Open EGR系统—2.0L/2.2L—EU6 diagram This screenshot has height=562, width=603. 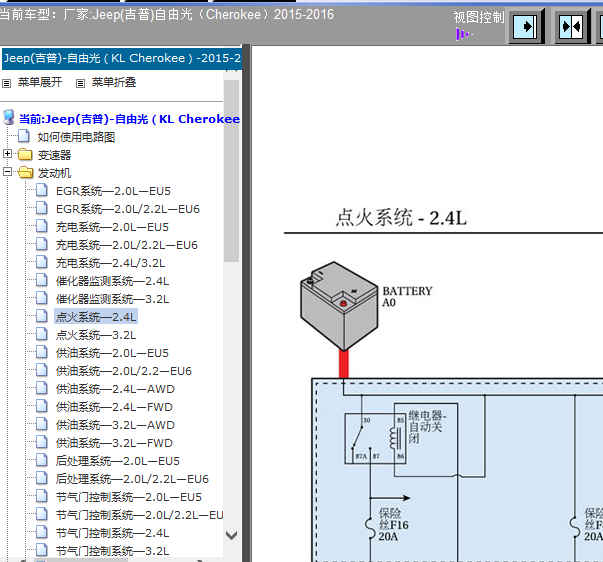click(x=128, y=209)
